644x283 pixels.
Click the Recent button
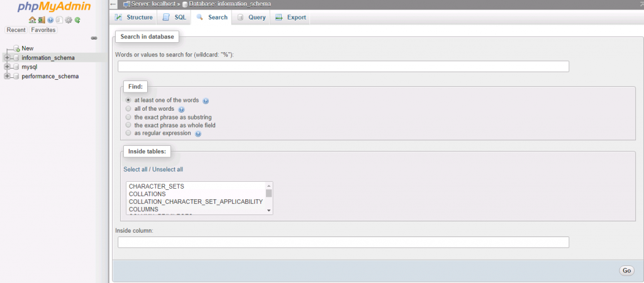click(x=16, y=30)
